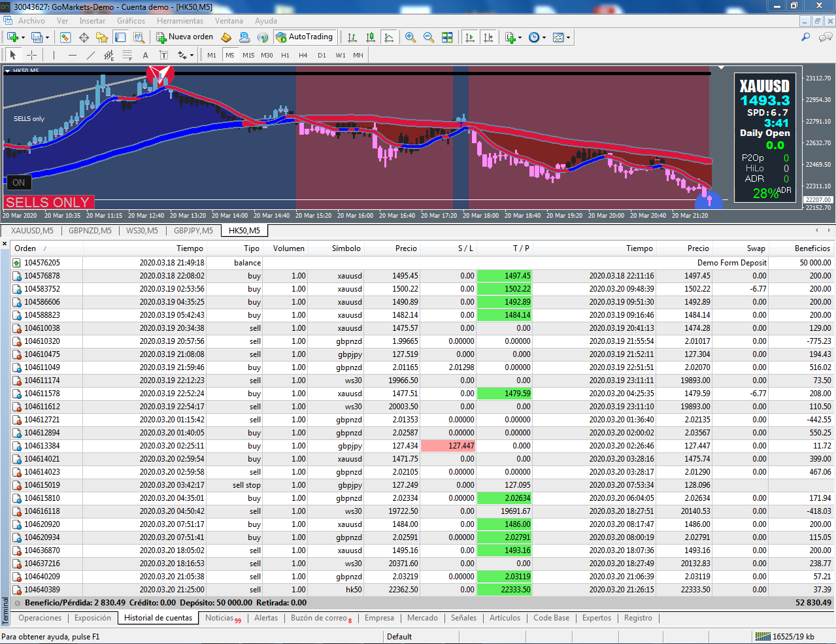Click the green T/P cell showing 22333.50
The height and width of the screenshot is (644, 836).
[x=504, y=590]
